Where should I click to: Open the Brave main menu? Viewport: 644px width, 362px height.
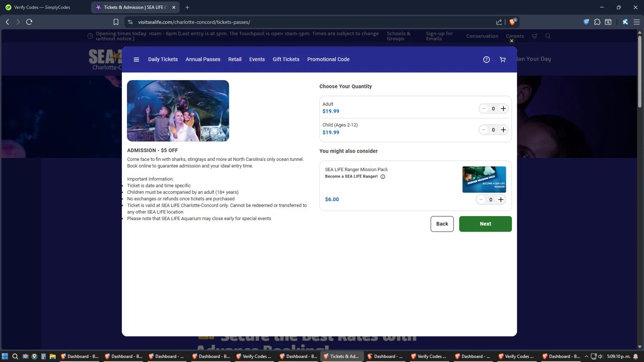[637, 22]
